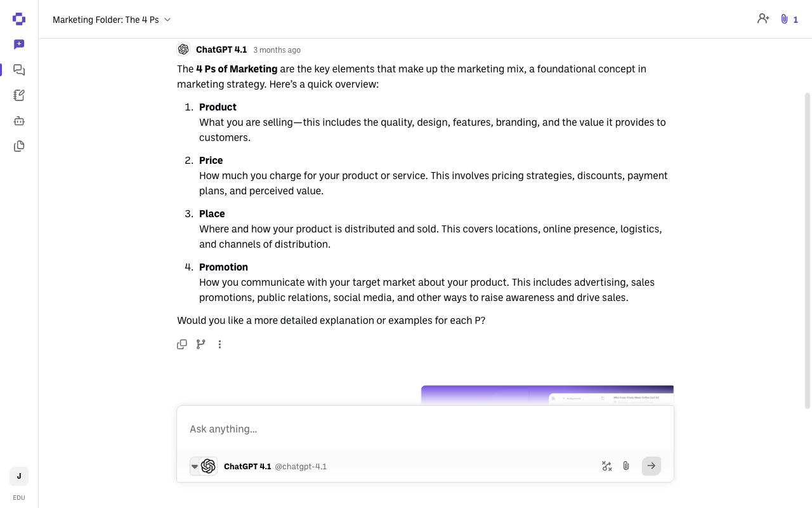The image size is (812, 508).
Task: Click the app logo in the sidebar
Action: point(19,19)
